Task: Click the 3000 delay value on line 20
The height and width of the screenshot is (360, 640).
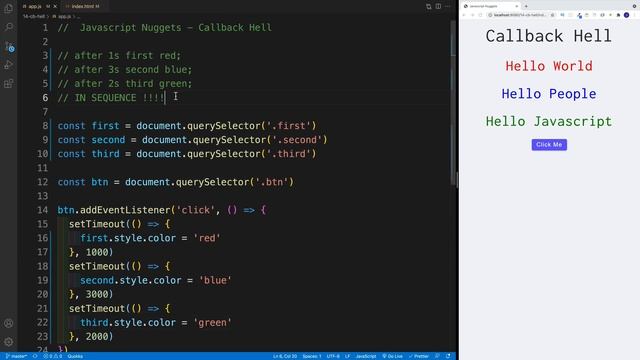Action: coord(97,294)
